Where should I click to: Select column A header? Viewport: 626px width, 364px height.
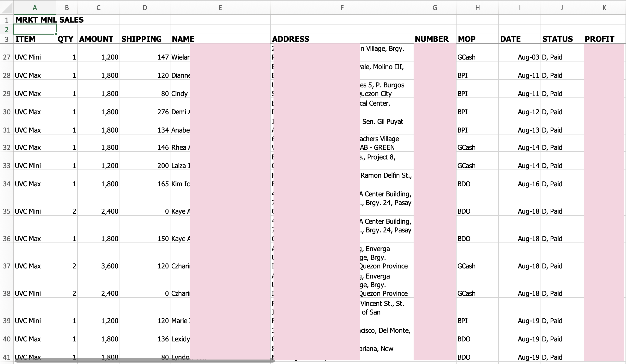35,8
